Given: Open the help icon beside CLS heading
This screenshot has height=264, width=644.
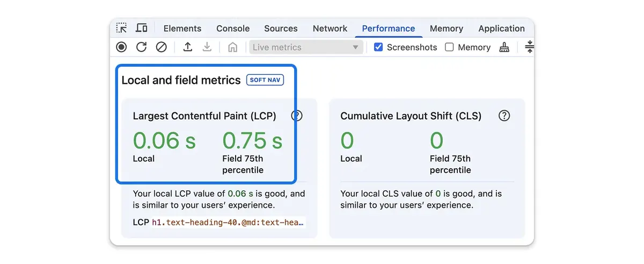Looking at the screenshot, I should (x=504, y=116).
